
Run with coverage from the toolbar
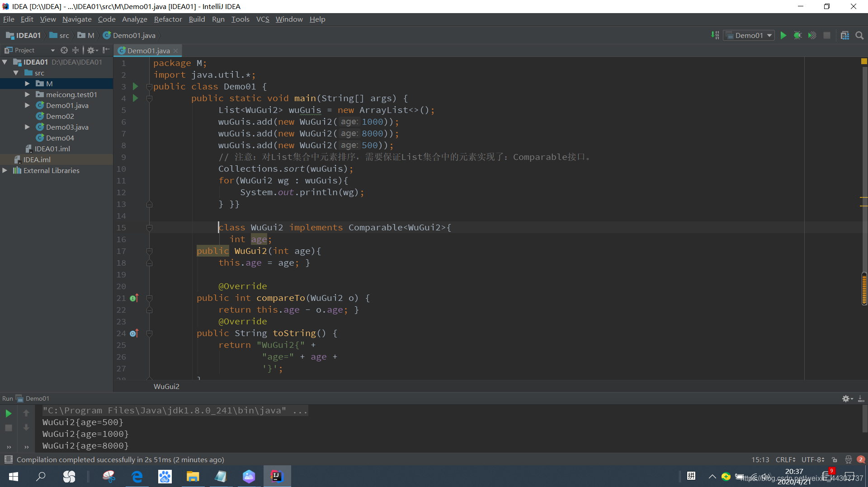point(812,35)
